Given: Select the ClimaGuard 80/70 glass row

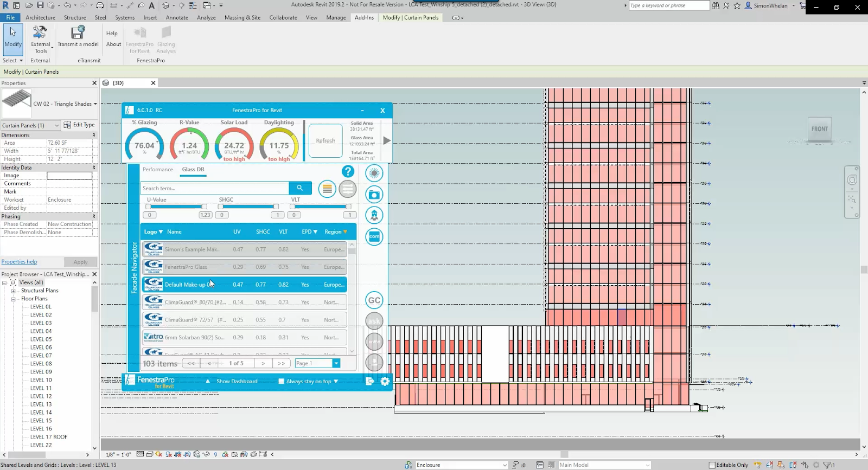Looking at the screenshot, I should (244, 302).
